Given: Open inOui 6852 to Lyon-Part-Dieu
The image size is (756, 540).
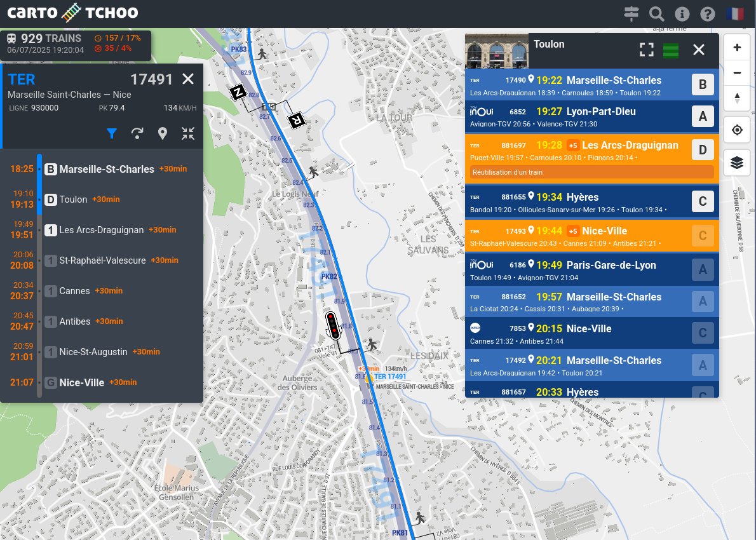Looking at the screenshot, I should [591, 116].
